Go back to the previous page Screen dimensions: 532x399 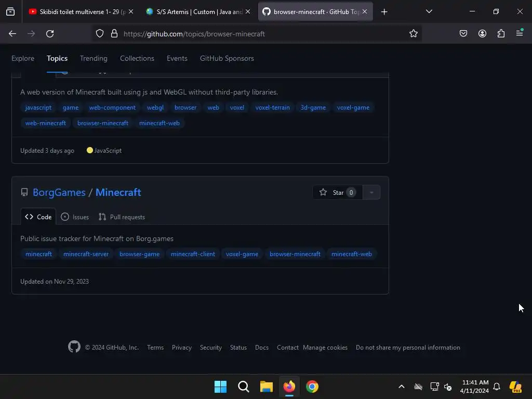(12, 34)
